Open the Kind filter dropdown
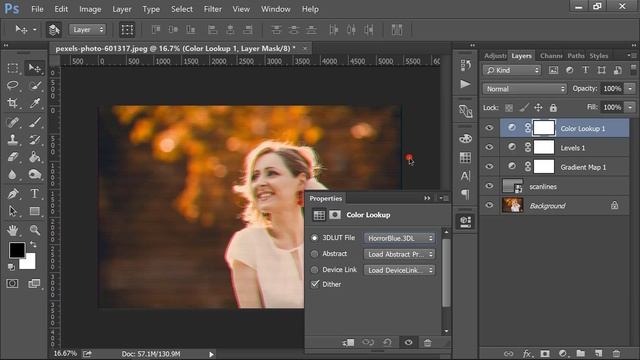The image size is (640, 360). tap(512, 70)
